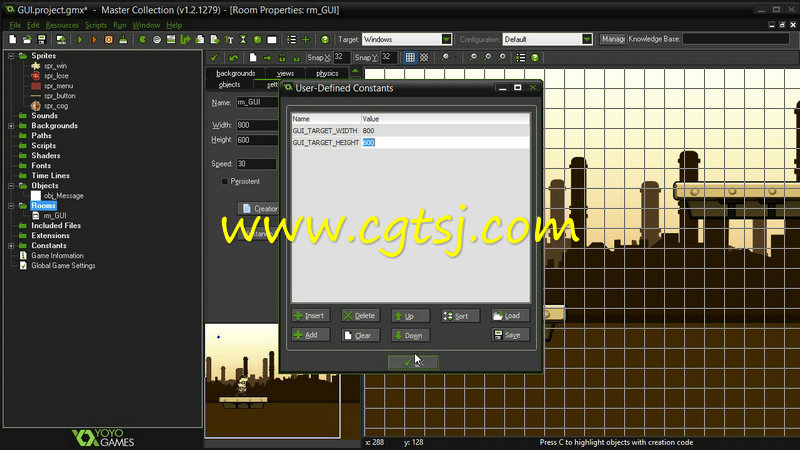Create a background resource
This screenshot has height=450, width=800.
point(171,39)
